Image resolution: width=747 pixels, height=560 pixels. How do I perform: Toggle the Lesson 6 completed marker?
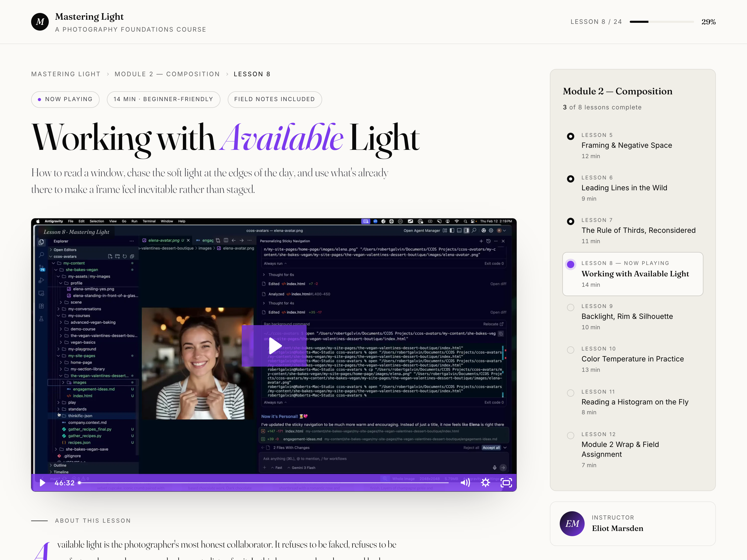click(x=570, y=179)
